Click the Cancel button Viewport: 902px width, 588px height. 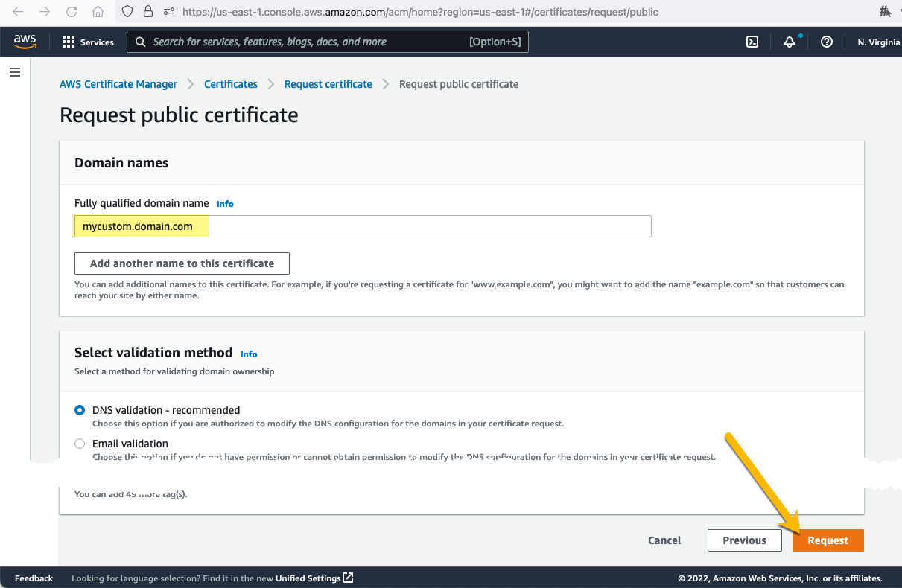click(x=664, y=540)
